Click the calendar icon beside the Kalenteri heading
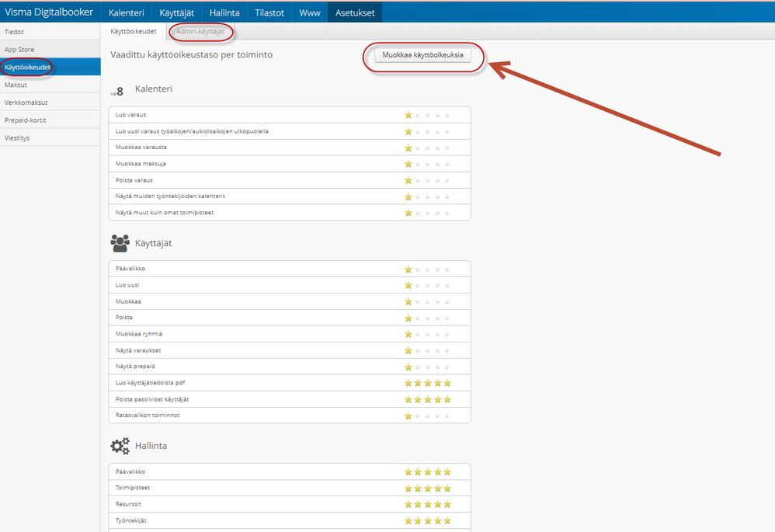This screenshot has height=532, width=775. point(117,91)
